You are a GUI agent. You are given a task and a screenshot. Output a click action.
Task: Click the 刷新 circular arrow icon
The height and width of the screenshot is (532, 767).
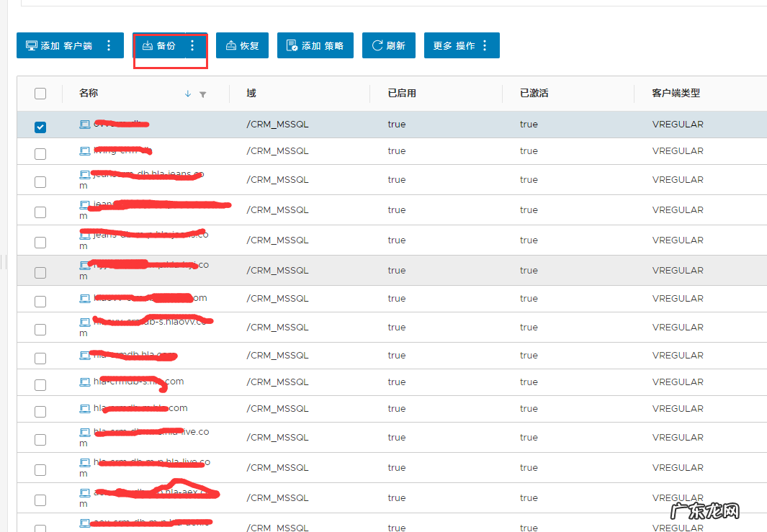click(x=377, y=45)
